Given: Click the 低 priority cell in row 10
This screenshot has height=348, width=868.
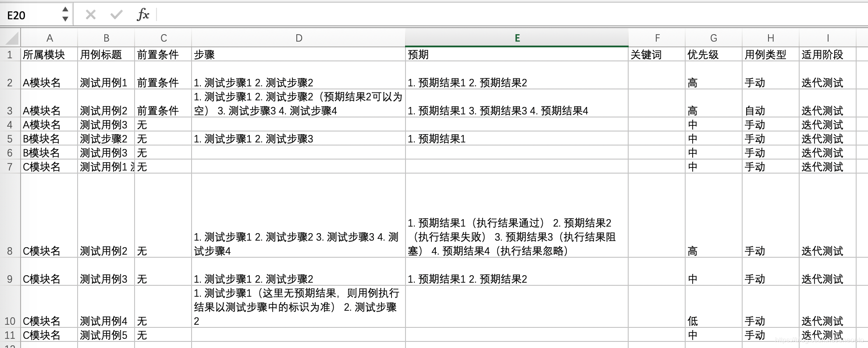Looking at the screenshot, I should pos(714,307).
